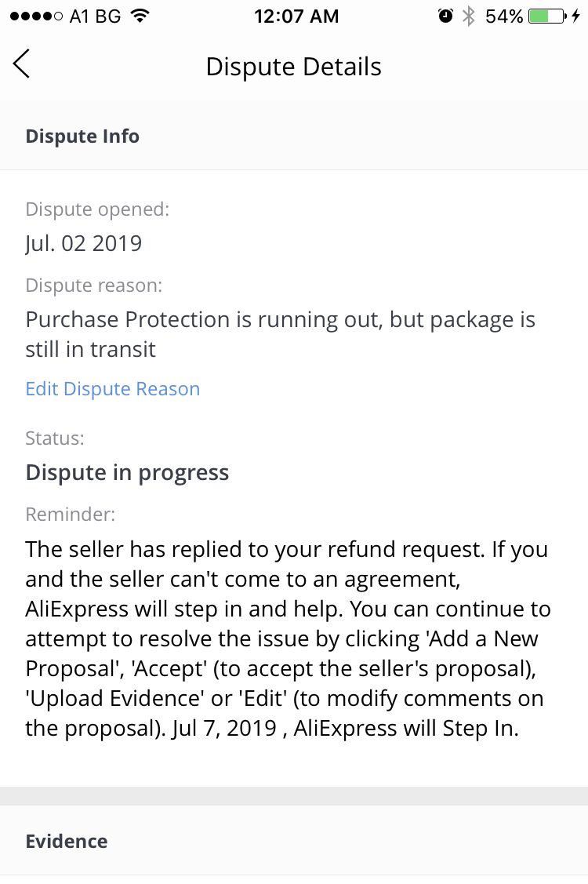Tap the Reminder paragraph text
Image resolution: width=588 pixels, height=884 pixels.
[x=288, y=638]
